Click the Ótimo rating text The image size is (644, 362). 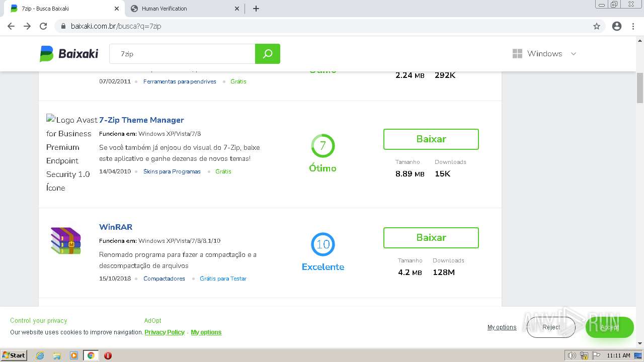click(x=323, y=168)
